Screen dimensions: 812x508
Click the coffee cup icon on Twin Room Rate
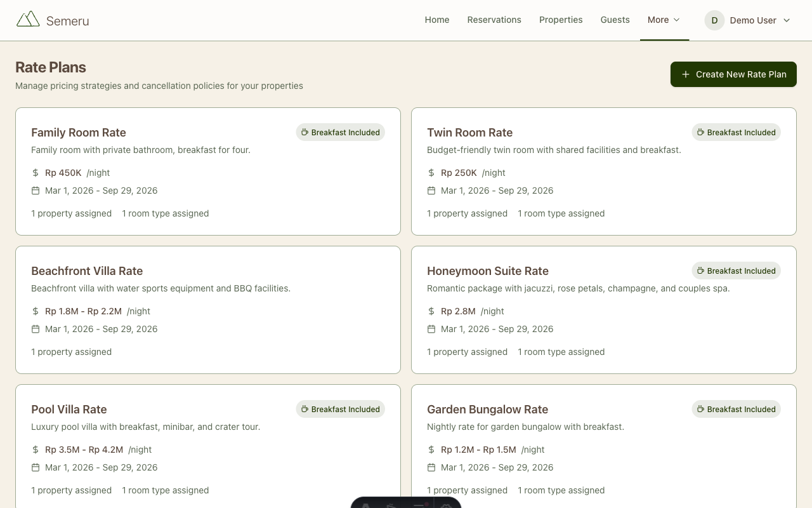point(700,132)
